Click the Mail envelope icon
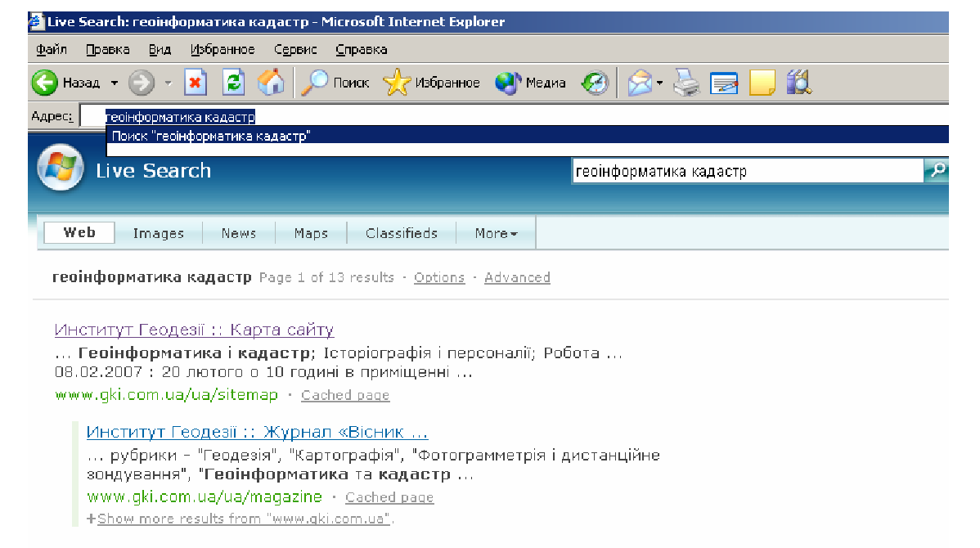The image size is (980, 548). [x=640, y=83]
